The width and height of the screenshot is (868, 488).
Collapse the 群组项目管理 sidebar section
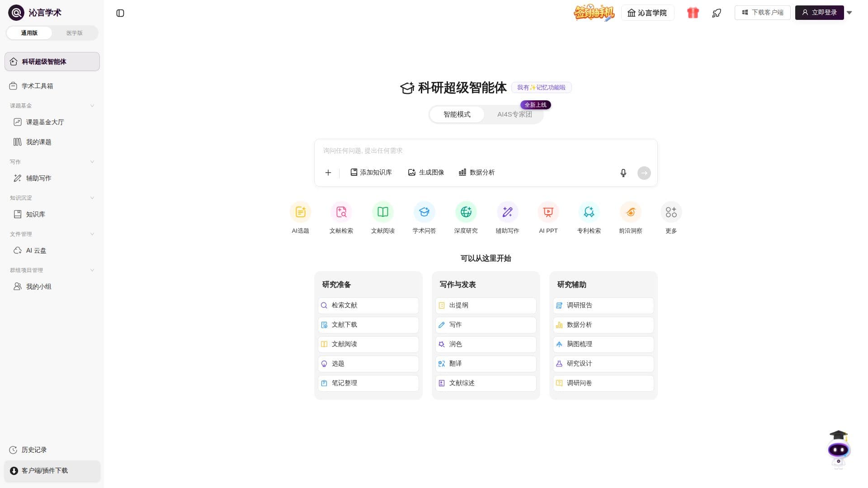point(92,270)
